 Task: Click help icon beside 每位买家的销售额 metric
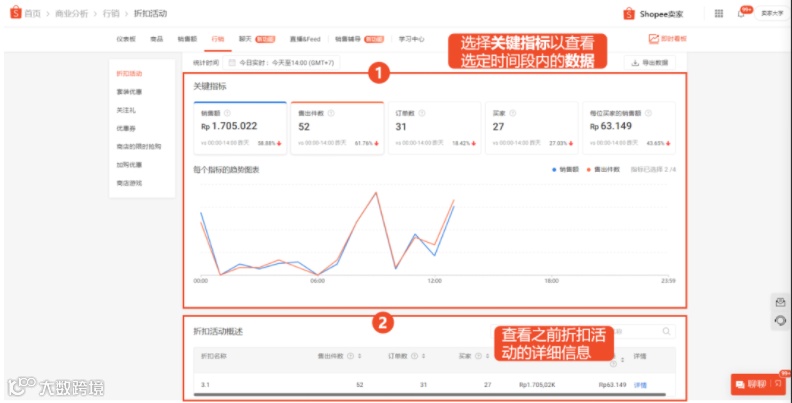649,114
